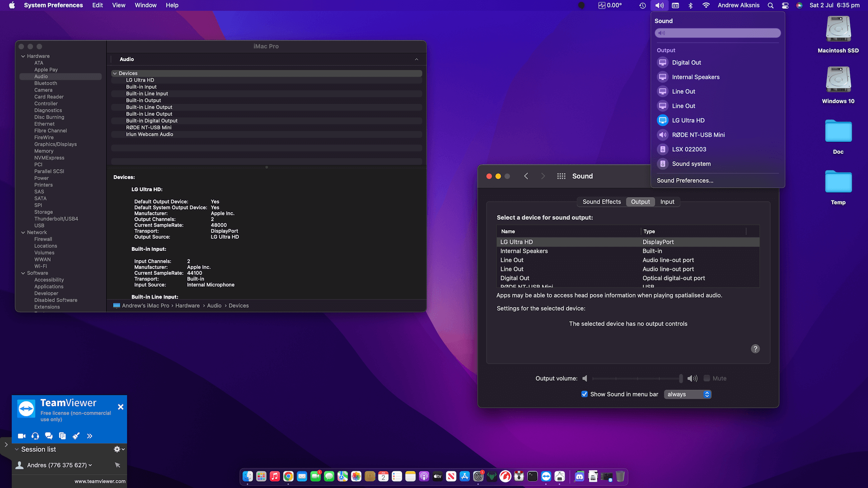Collapse the Devices disclosure in Audio pane
868x488 pixels.
tap(115, 73)
